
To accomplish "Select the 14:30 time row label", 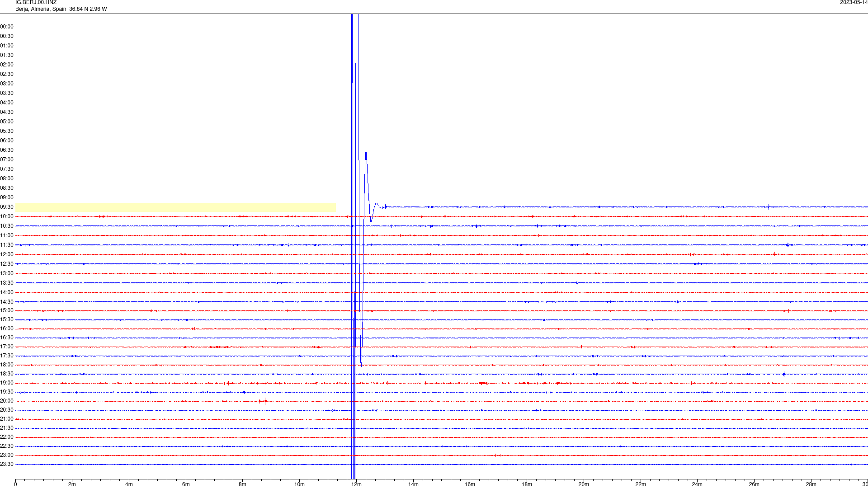I will click(x=7, y=302).
